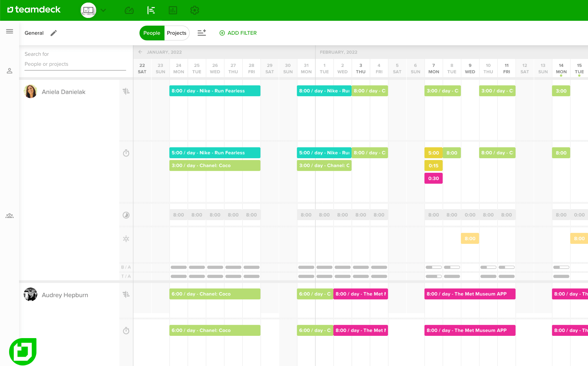Click the 7 MON date header
588x366 pixels.
click(434, 69)
